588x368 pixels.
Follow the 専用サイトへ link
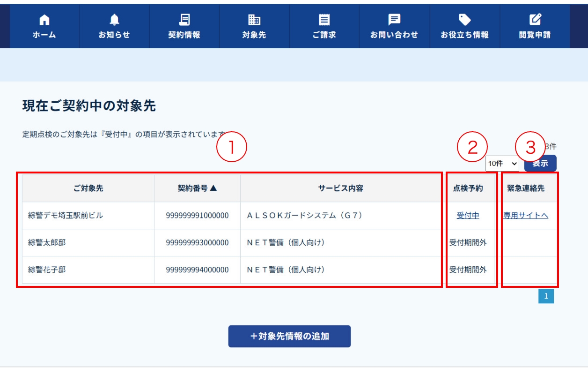[x=526, y=216]
